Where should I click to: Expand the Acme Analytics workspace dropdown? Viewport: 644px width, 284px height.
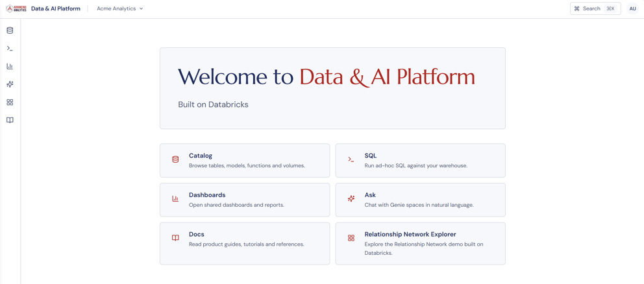(120, 8)
